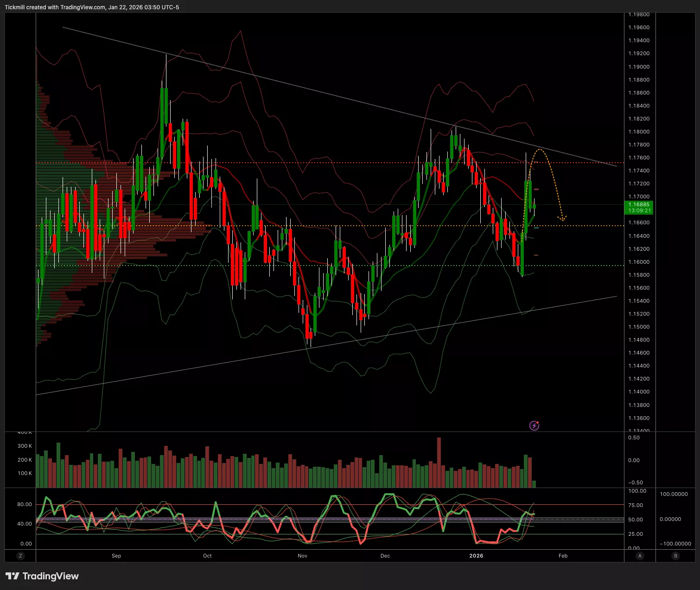Click the small red marker beside latest candle
The image size is (700, 590).
pos(536,190)
